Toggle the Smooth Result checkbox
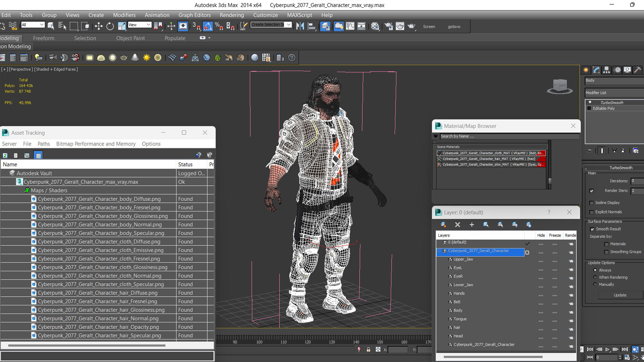 592,229
